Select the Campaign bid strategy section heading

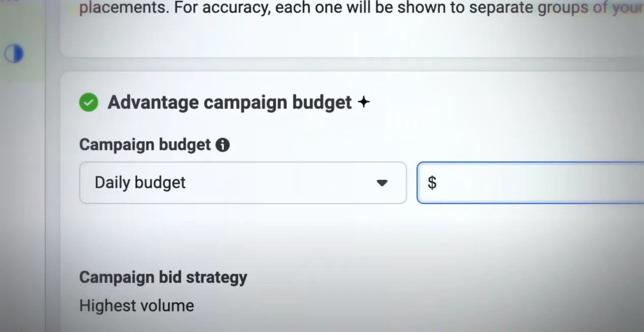(x=163, y=277)
